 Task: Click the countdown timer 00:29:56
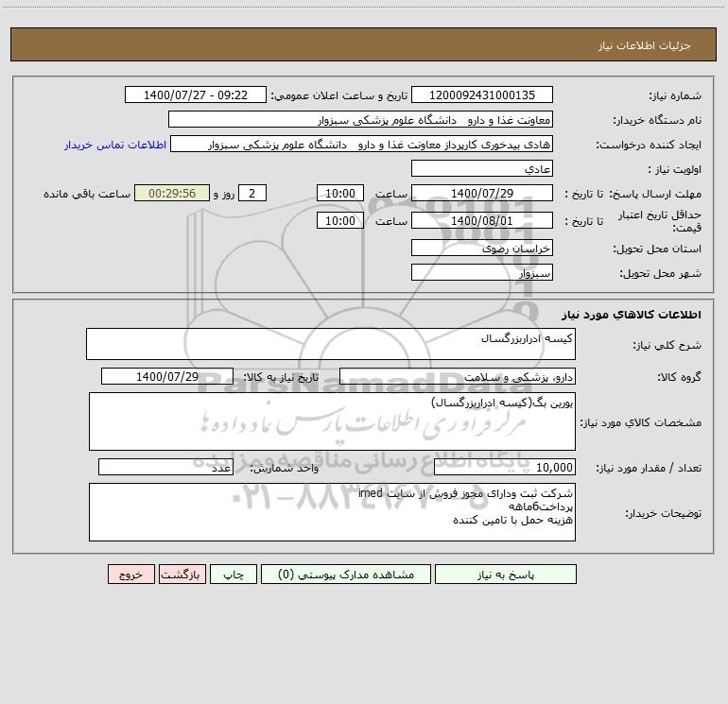pyautogui.click(x=172, y=193)
